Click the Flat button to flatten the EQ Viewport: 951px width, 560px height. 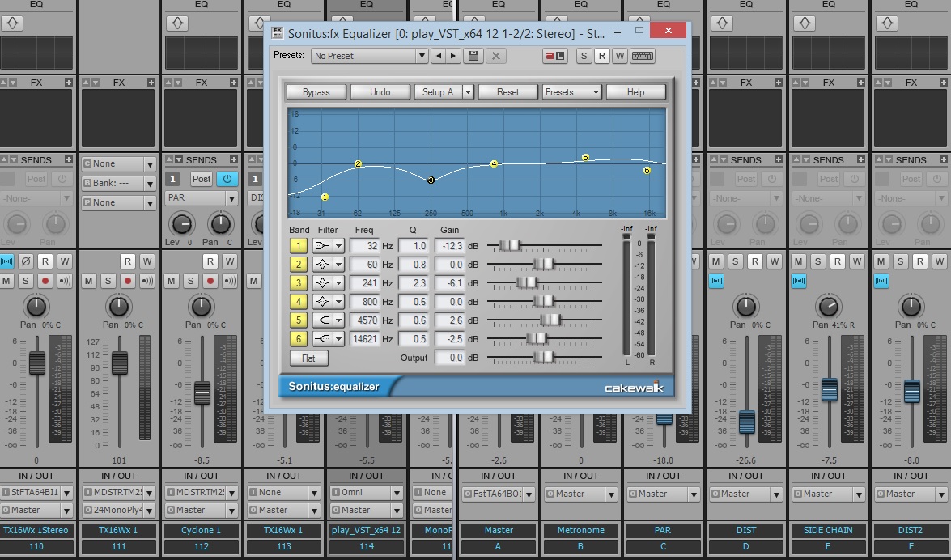[x=308, y=358]
